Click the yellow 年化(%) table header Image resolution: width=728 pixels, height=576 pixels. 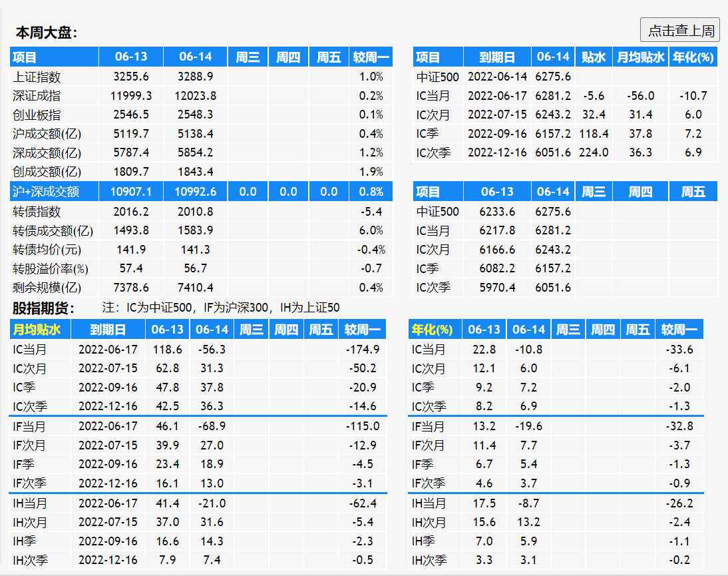(432, 330)
